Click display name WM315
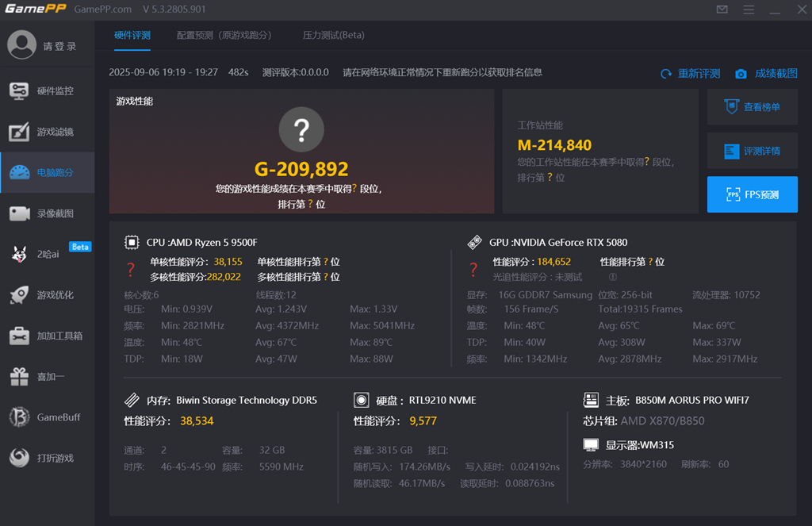This screenshot has width=812, height=526. point(657,445)
